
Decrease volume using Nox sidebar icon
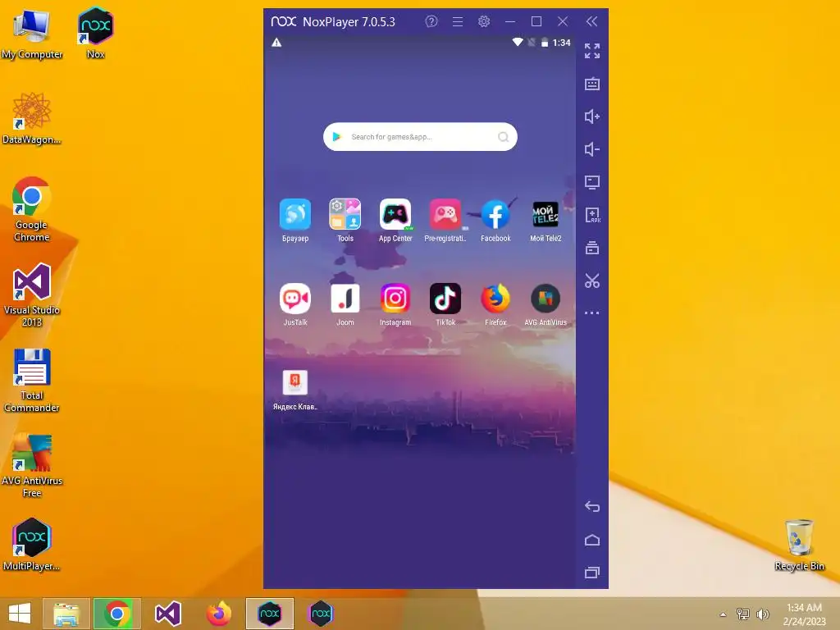[x=592, y=149]
